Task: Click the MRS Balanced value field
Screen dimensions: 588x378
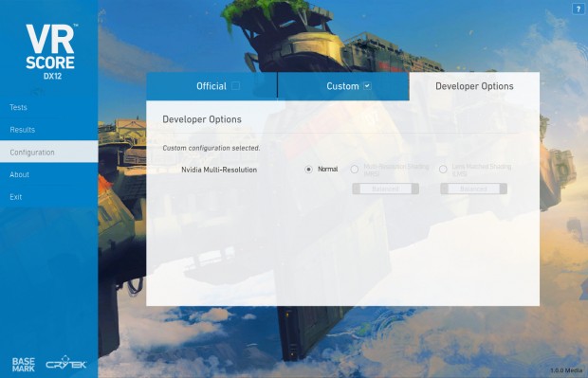Action: coord(385,189)
